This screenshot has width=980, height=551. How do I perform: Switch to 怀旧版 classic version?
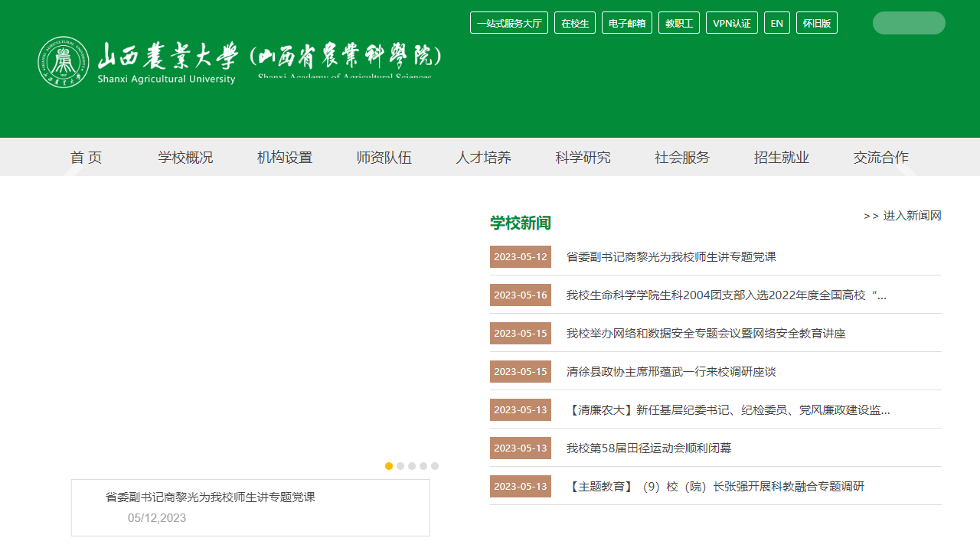[x=816, y=23]
